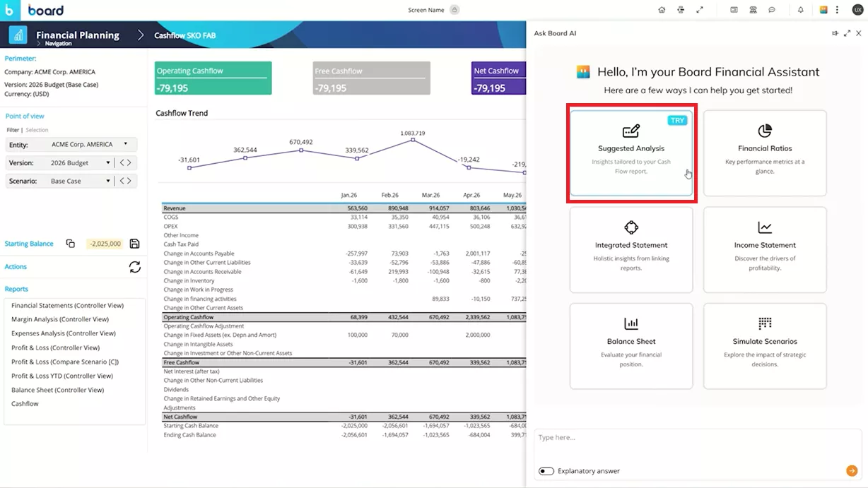Screen dimensions: 868x488
Task: Switch to the Selection tab
Action: (x=37, y=130)
